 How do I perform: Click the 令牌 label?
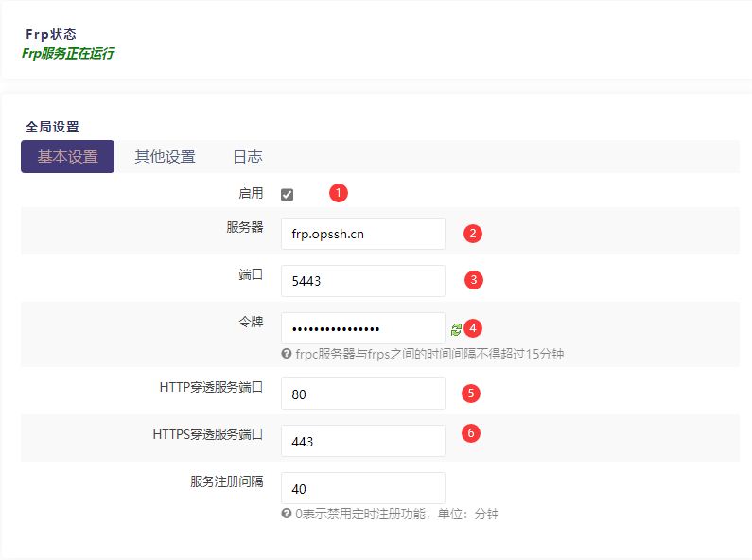coord(251,322)
